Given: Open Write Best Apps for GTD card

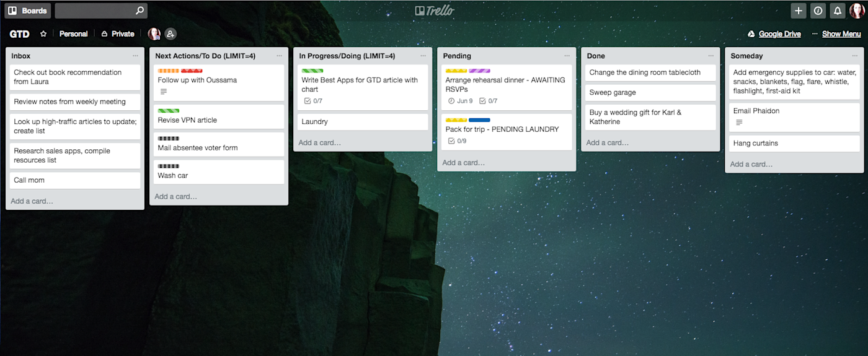Looking at the screenshot, I should click(363, 87).
